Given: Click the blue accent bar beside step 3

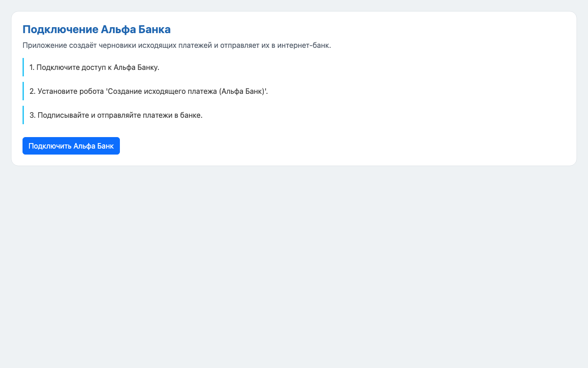Looking at the screenshot, I should pyautogui.click(x=23, y=115).
